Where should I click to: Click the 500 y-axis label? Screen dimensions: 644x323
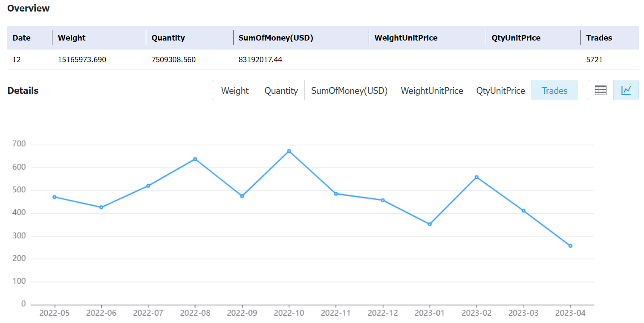click(x=20, y=190)
